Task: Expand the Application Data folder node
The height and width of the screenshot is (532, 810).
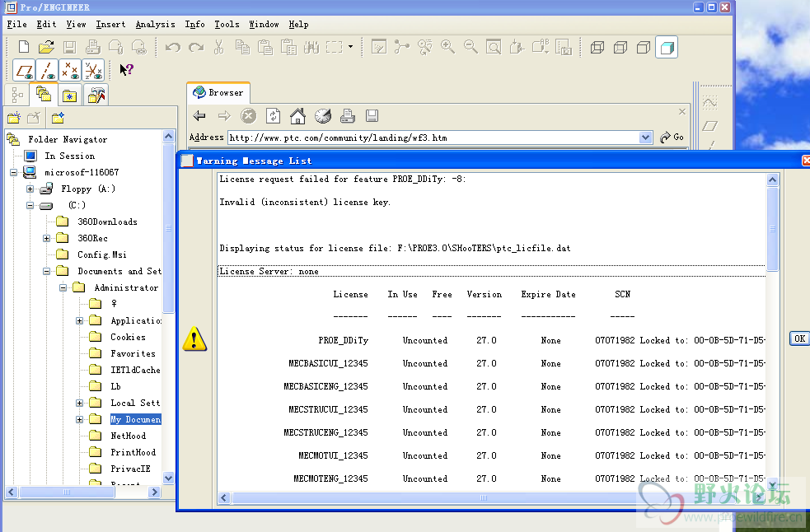Action: coord(80,320)
